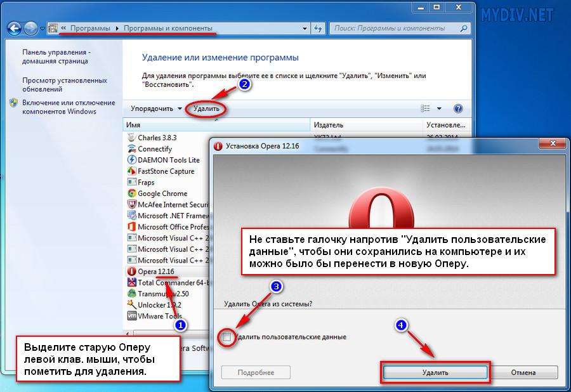Click the Программы breadcrumb segment

click(90, 28)
